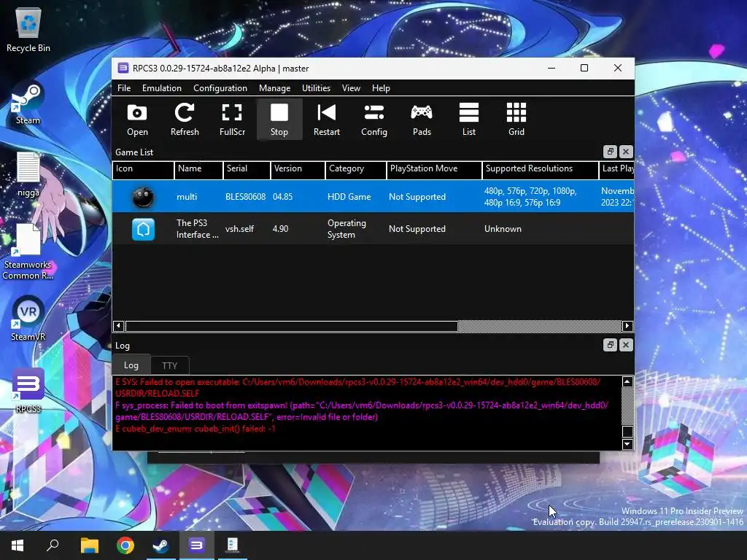Open Chrome from the taskbar
Image resolution: width=747 pixels, height=560 pixels.
pos(125,545)
